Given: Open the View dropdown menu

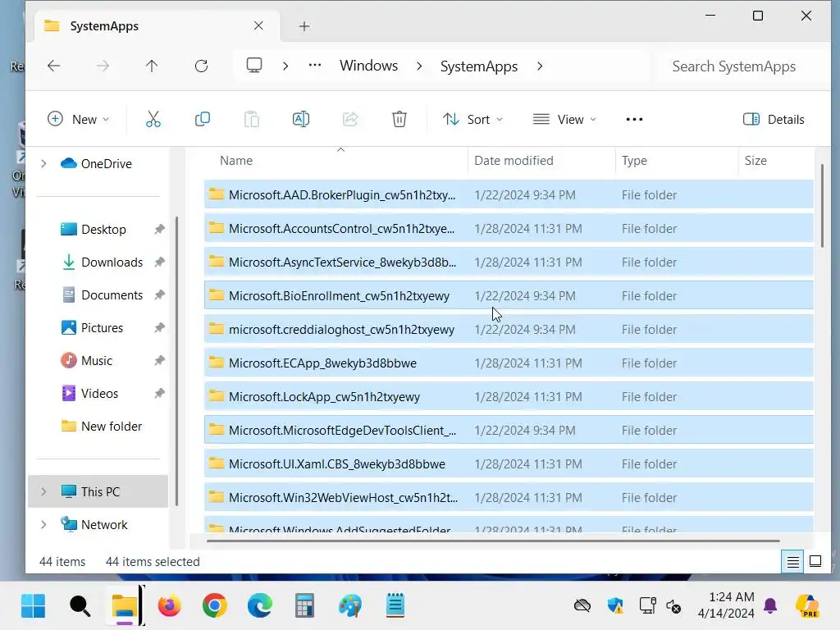Looking at the screenshot, I should pos(564,119).
